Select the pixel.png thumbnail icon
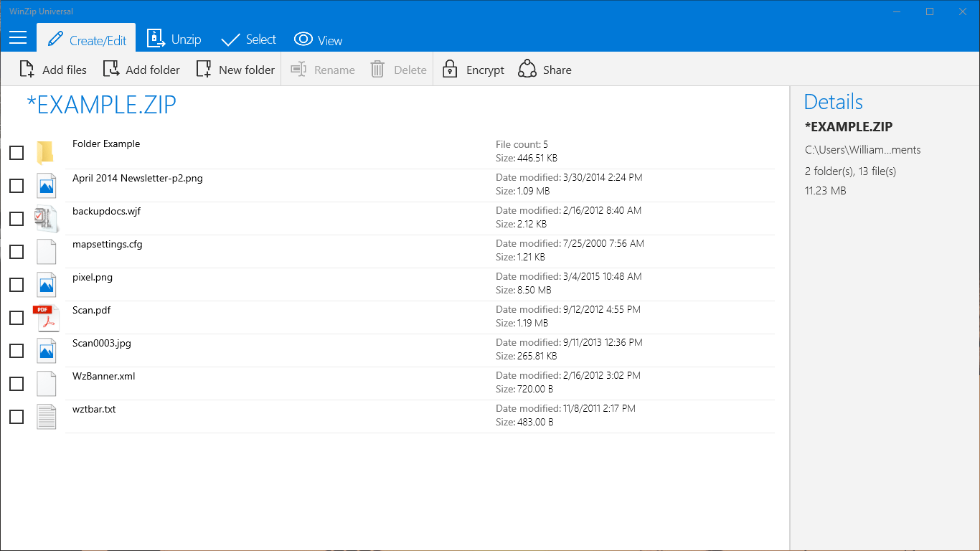 pyautogui.click(x=46, y=284)
